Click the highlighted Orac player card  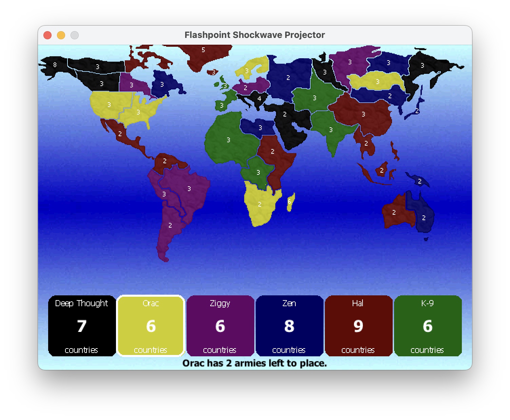click(x=151, y=326)
